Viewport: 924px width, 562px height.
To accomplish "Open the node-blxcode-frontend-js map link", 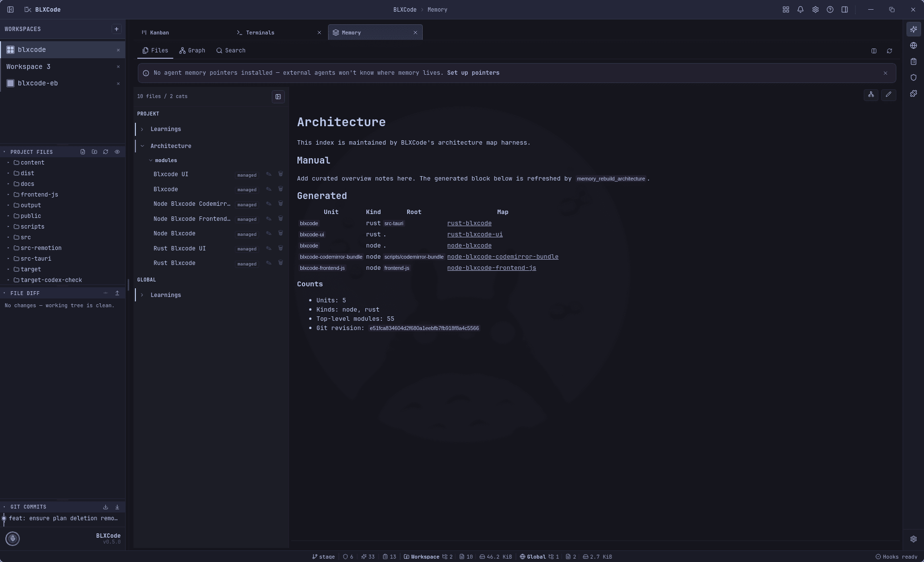I will click(x=492, y=268).
